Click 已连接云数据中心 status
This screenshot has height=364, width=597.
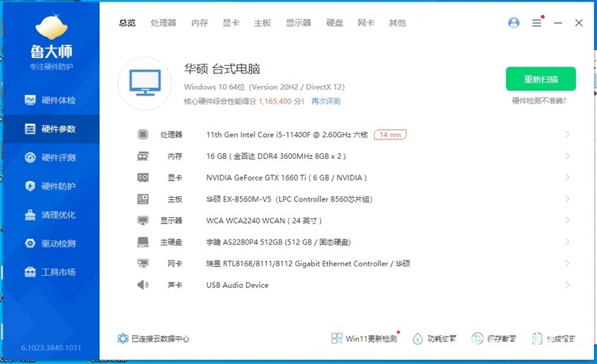coord(154,339)
